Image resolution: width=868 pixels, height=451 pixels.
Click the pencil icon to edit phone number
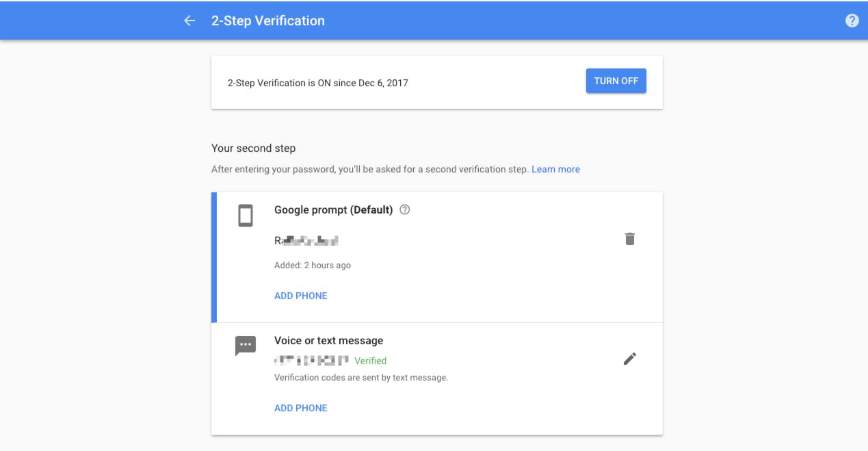point(630,357)
